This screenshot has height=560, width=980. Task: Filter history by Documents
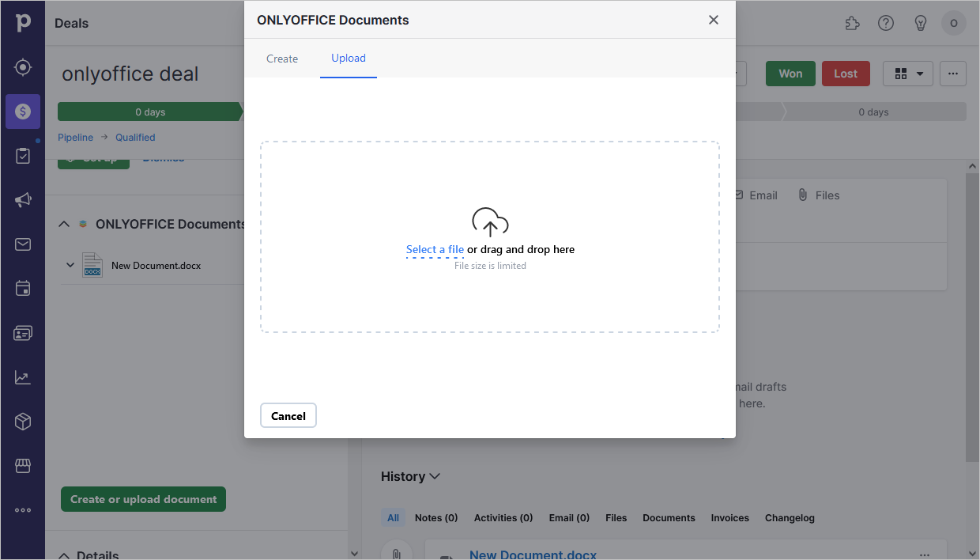coord(669,517)
